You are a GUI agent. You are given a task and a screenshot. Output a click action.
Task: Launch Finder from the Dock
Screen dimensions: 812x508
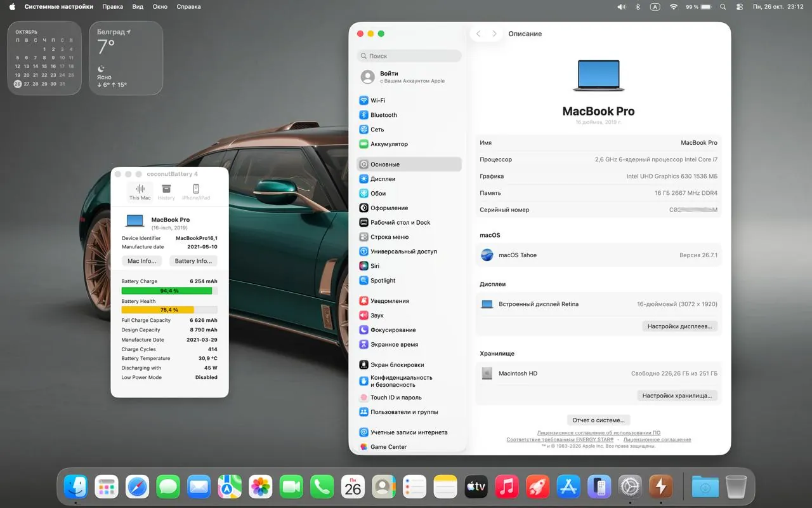(76, 487)
